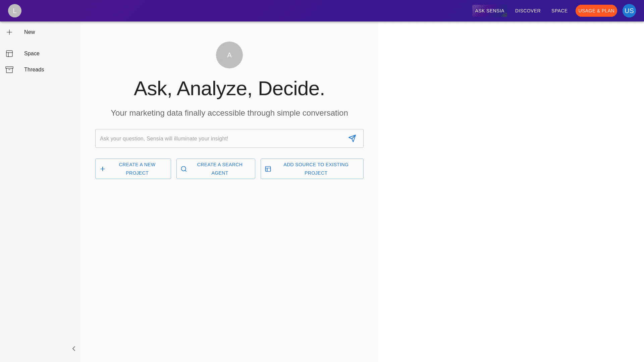Click the paper plane send icon
The image size is (644, 362).
pyautogui.click(x=352, y=138)
